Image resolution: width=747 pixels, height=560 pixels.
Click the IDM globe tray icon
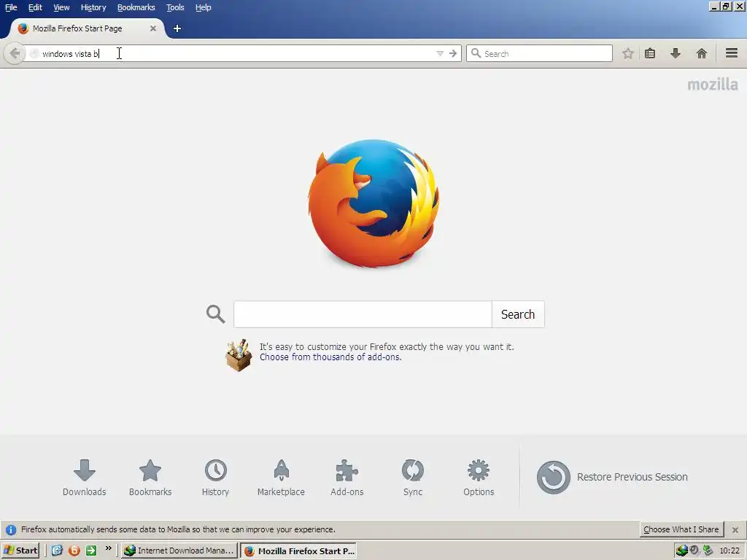[682, 551]
